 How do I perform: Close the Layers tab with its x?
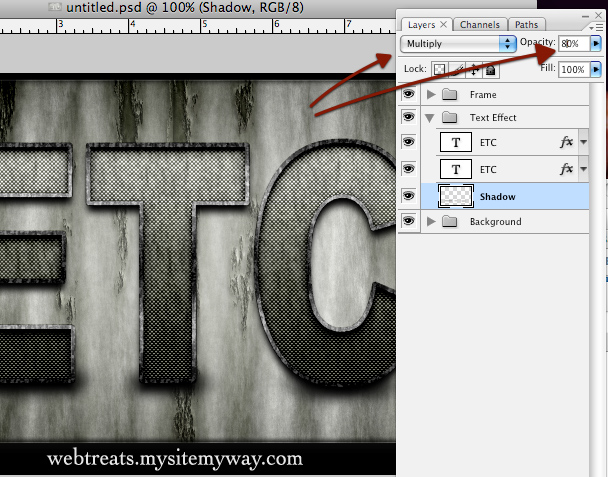pos(444,24)
